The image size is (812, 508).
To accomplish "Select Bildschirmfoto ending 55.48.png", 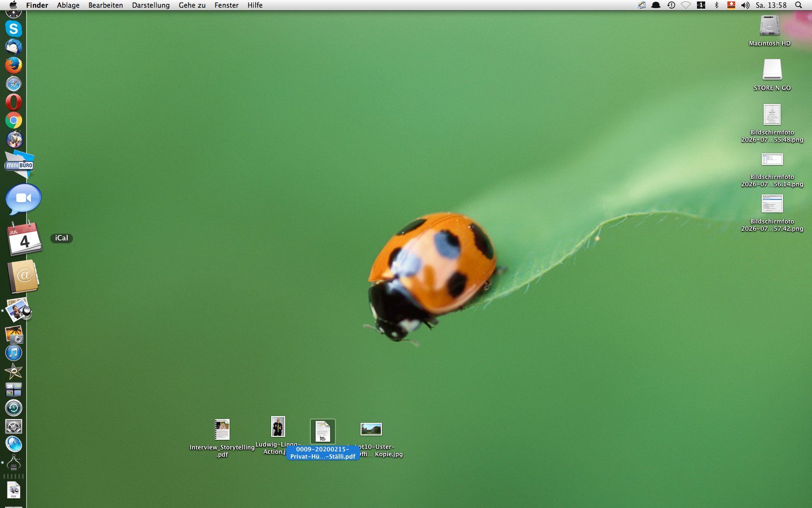I will [x=772, y=115].
